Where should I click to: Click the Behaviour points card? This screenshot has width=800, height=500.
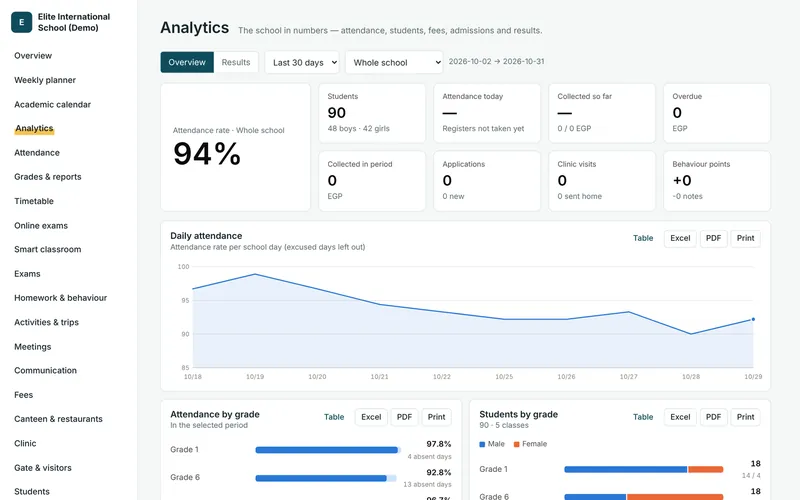pos(717,181)
